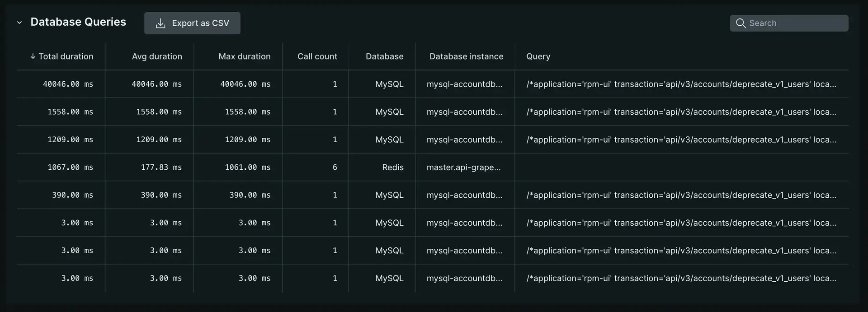The image size is (868, 312).
Task: Open the truncated query text in the first row
Action: [680, 84]
